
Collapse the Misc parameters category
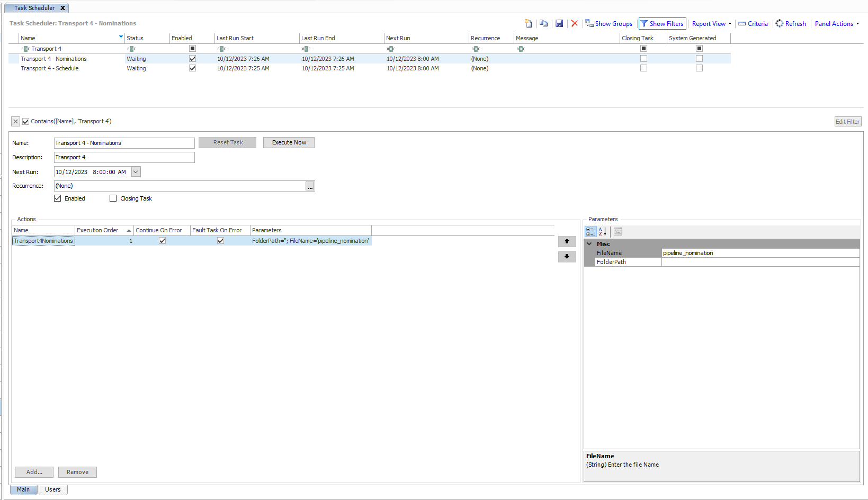[589, 244]
